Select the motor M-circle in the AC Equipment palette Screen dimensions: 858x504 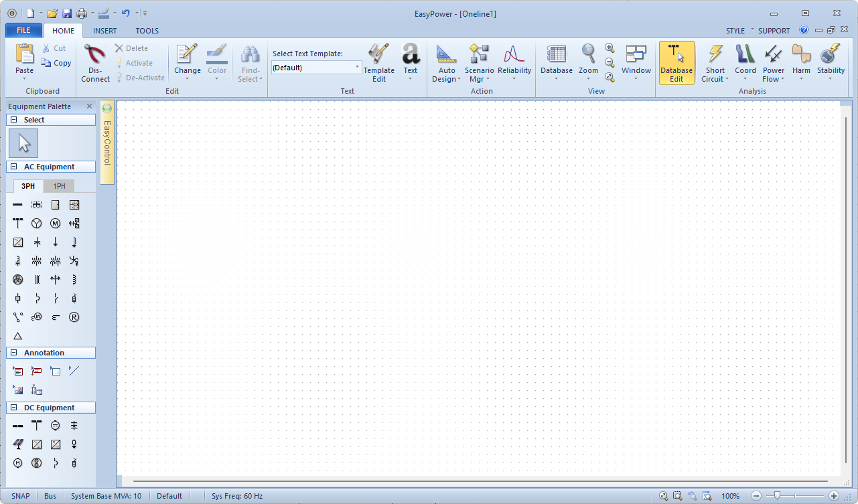56,224
